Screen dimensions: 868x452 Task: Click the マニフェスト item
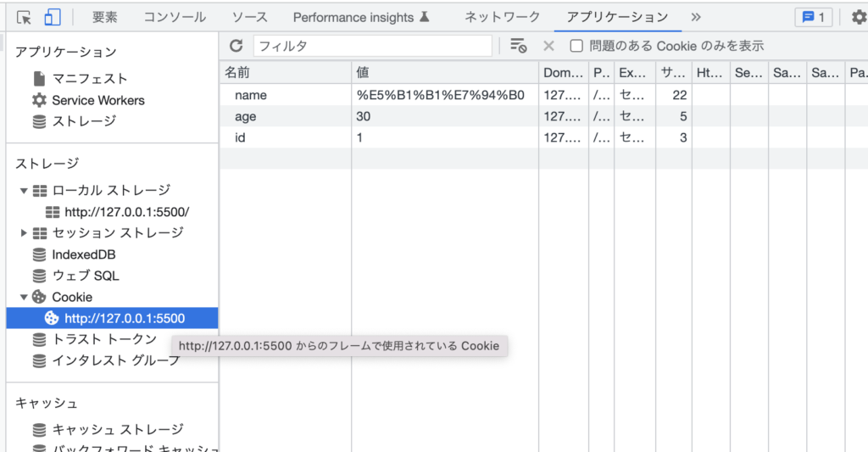(x=90, y=79)
